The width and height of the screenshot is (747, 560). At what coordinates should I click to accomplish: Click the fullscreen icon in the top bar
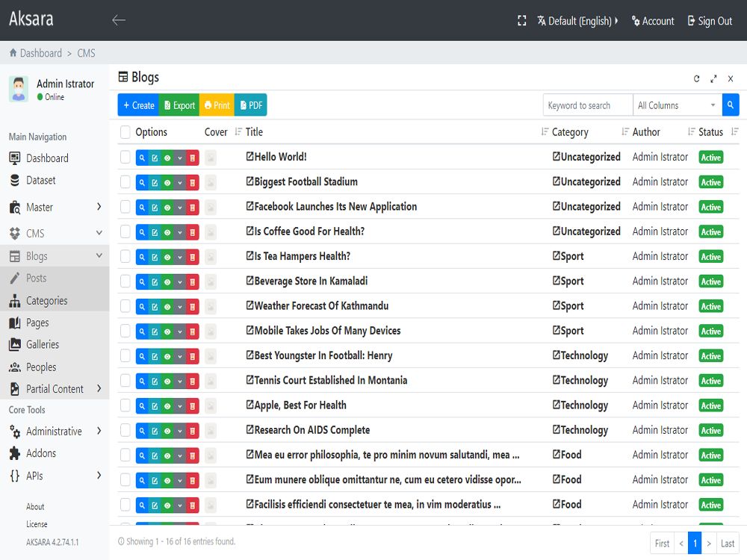(x=522, y=21)
